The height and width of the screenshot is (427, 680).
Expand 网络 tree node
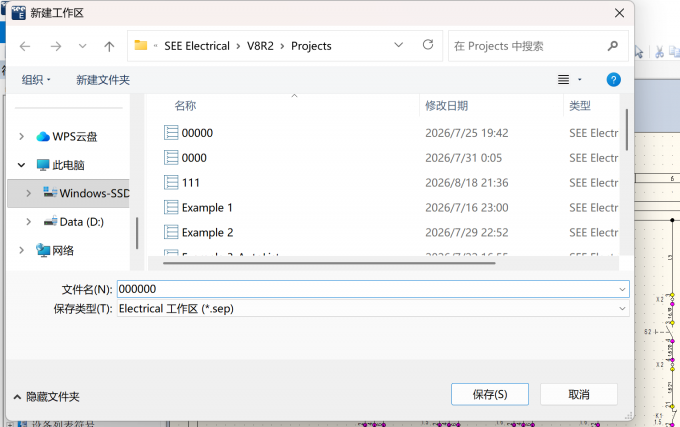click(x=22, y=250)
